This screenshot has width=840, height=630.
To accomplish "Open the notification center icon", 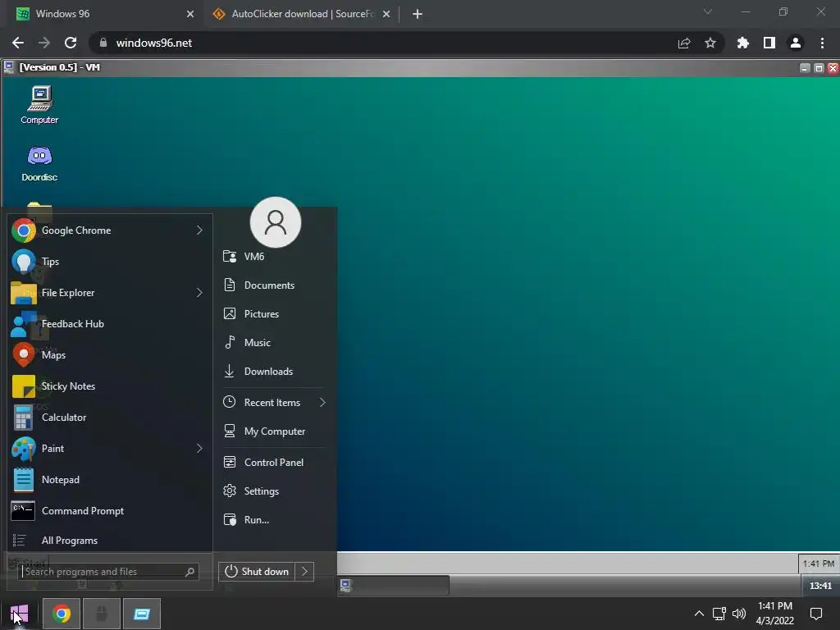I will [x=816, y=614].
